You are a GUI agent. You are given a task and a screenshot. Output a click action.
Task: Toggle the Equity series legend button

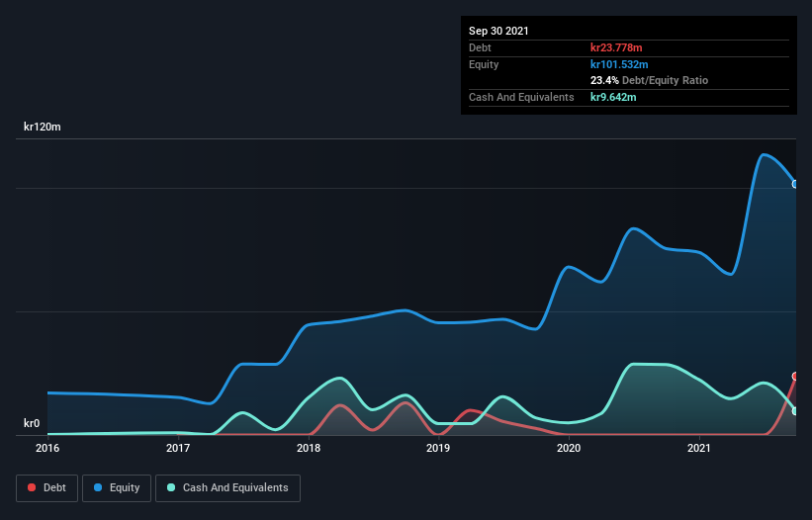(x=117, y=488)
